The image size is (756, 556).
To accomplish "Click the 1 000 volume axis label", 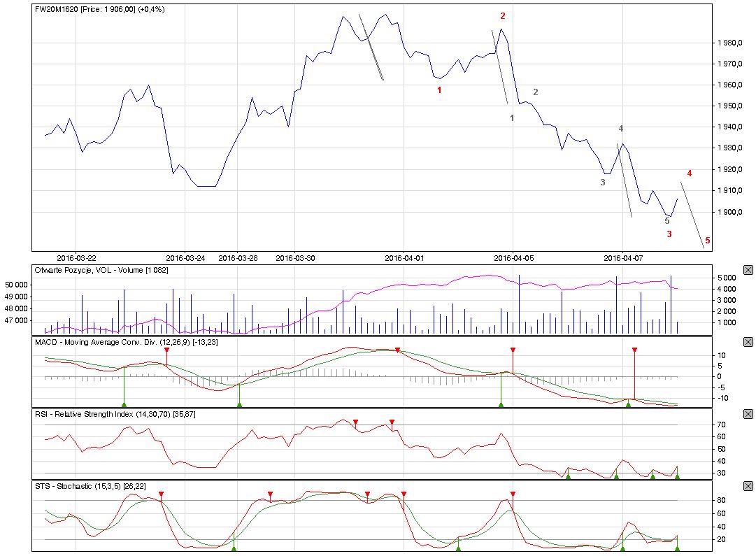I will pos(727,322).
